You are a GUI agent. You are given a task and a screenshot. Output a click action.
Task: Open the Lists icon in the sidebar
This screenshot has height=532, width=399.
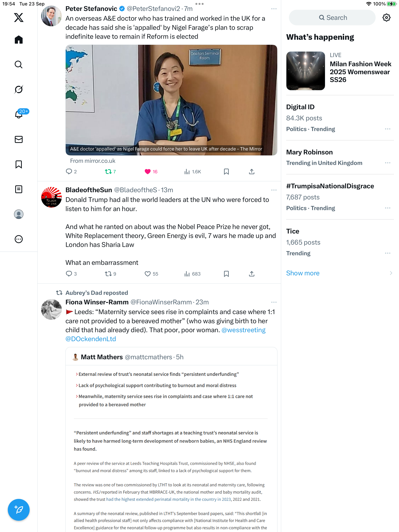click(x=19, y=189)
